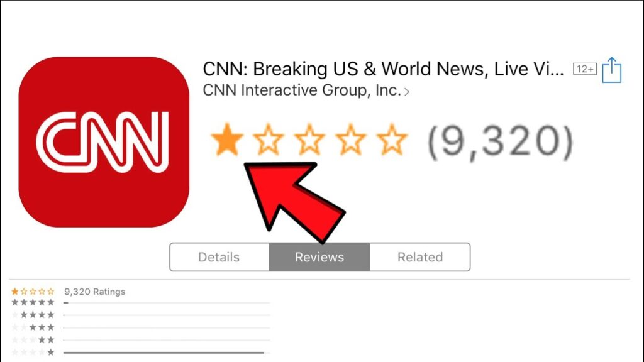Select the Reviews tab
Image resolution: width=644 pixels, height=362 pixels.
pyautogui.click(x=319, y=257)
